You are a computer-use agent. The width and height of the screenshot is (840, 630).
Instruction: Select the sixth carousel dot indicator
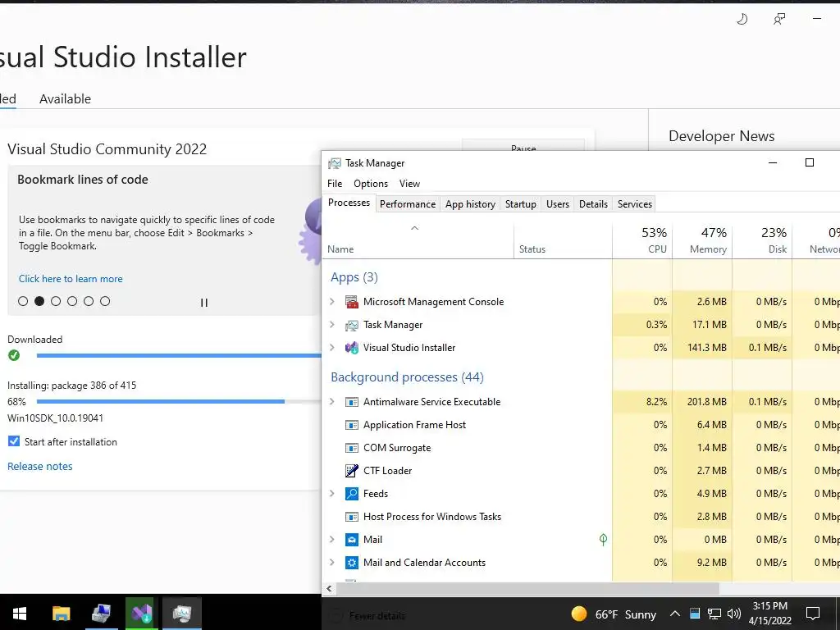(105, 301)
